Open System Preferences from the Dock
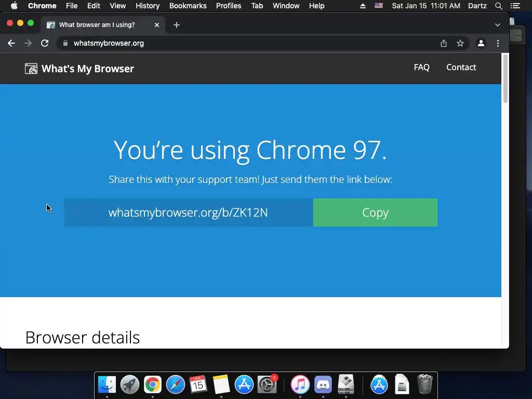The height and width of the screenshot is (399, 532). click(267, 384)
